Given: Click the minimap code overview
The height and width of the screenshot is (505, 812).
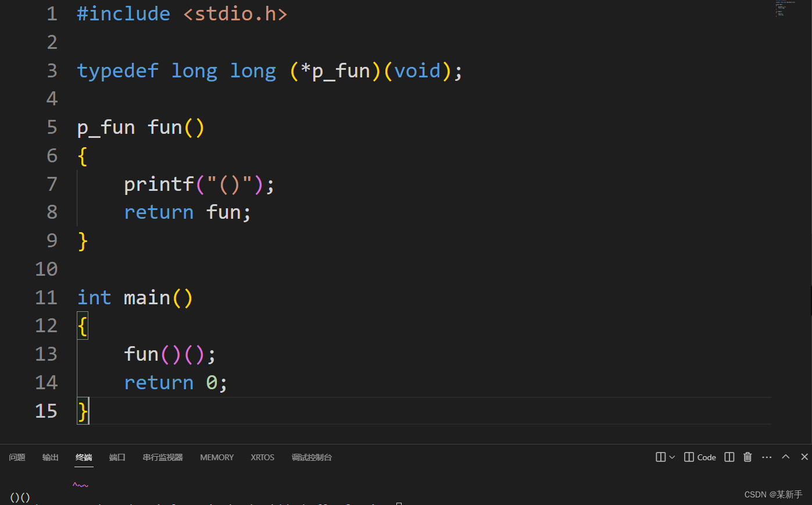Looking at the screenshot, I should (x=785, y=8).
